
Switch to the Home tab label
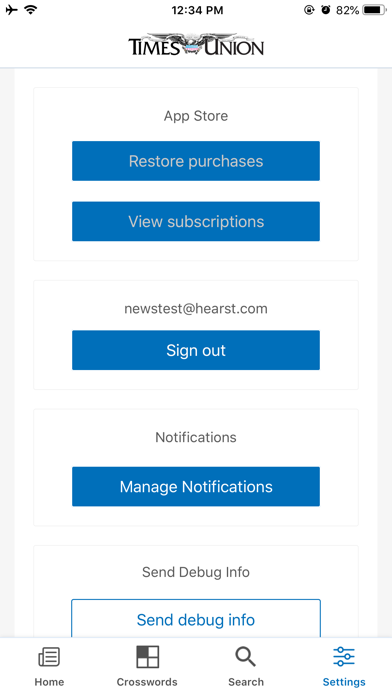point(49,682)
